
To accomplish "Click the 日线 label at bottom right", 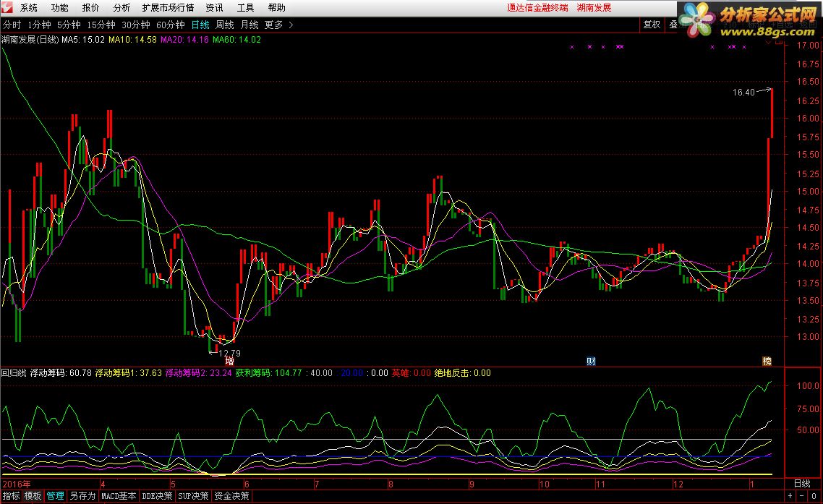I will (x=801, y=484).
